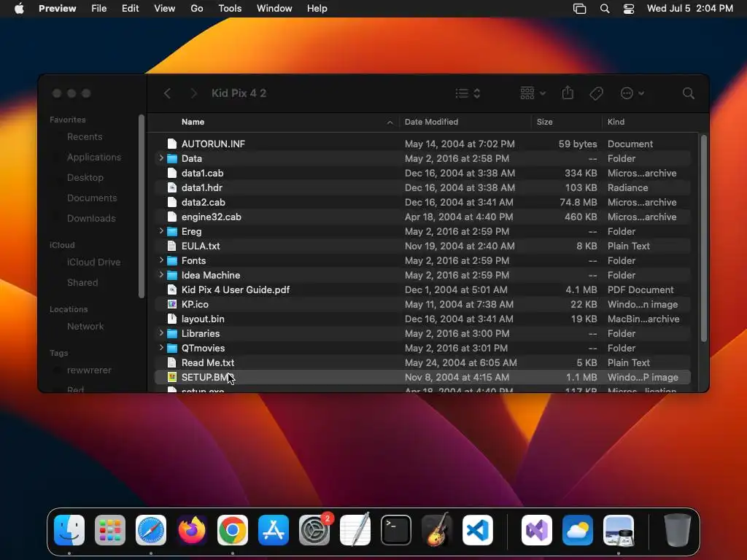Click the Finder back arrow
This screenshot has height=560, width=747.
167,93
